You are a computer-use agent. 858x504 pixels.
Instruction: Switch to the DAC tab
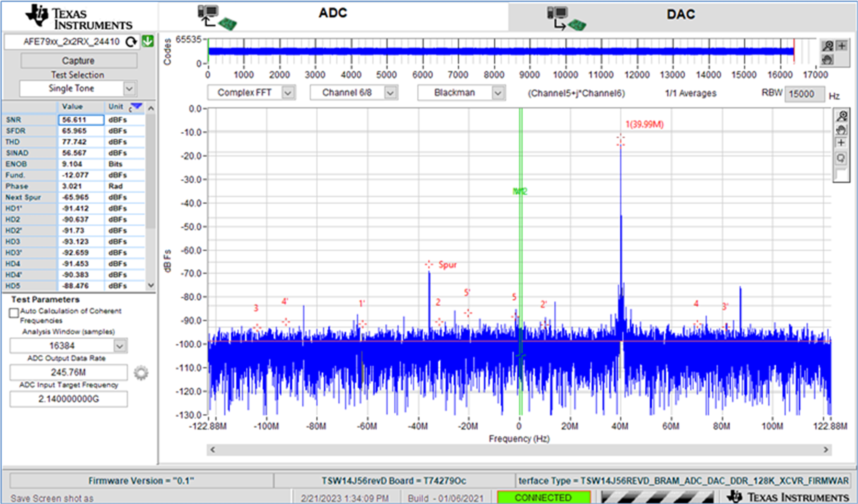tap(681, 14)
